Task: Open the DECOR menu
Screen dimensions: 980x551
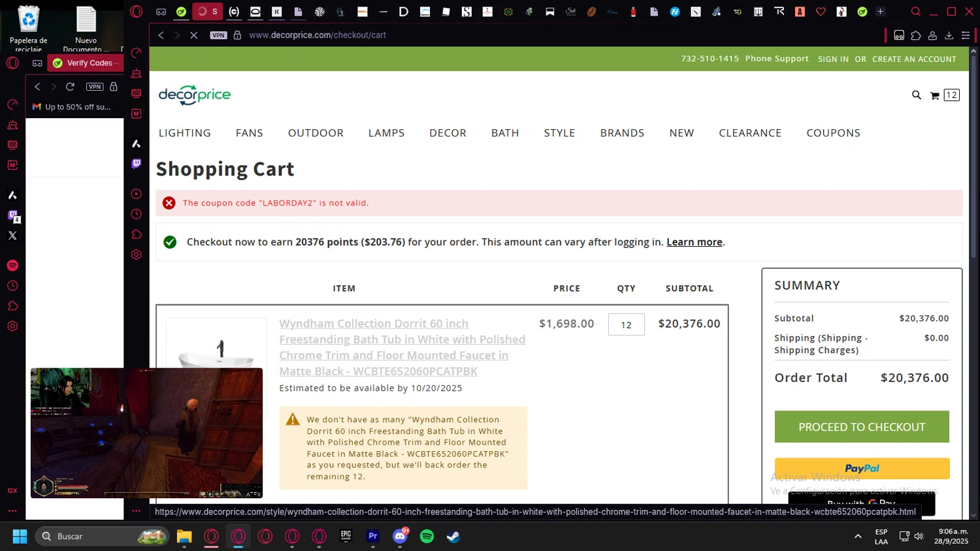Action: 448,133
